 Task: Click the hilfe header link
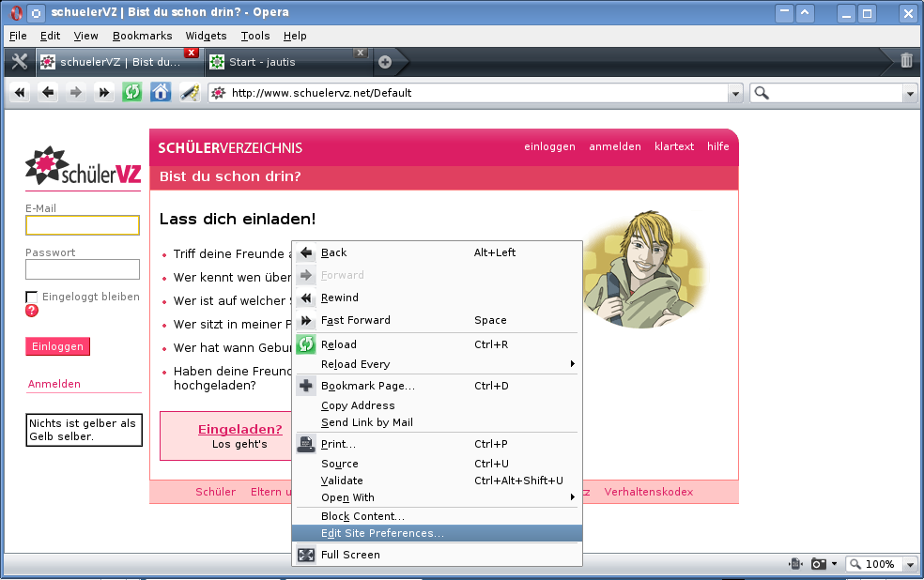[718, 146]
